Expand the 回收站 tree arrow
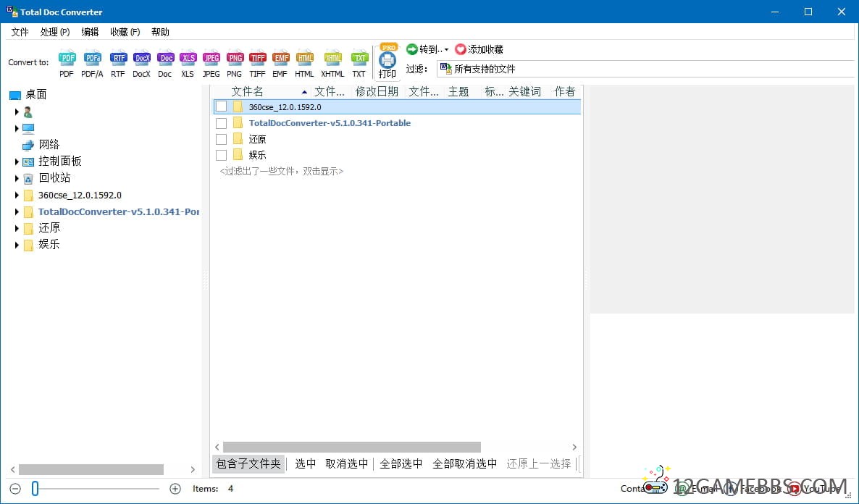859x504 pixels. pyautogui.click(x=17, y=178)
